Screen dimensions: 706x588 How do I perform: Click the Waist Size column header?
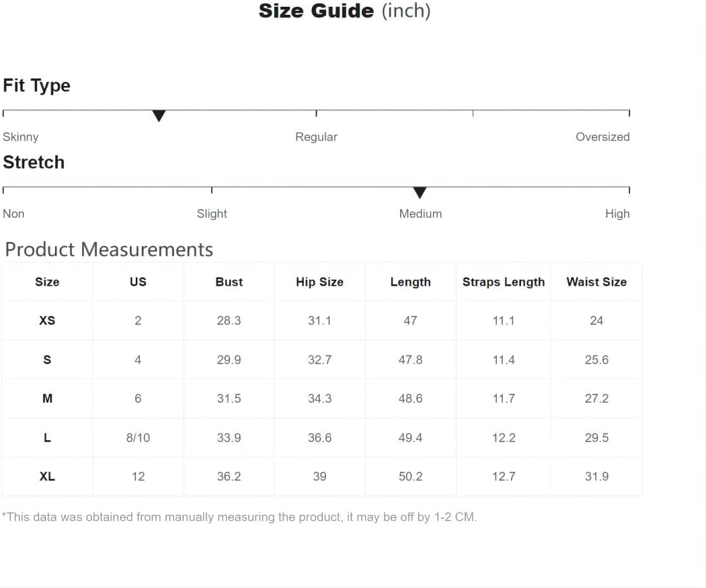596,282
